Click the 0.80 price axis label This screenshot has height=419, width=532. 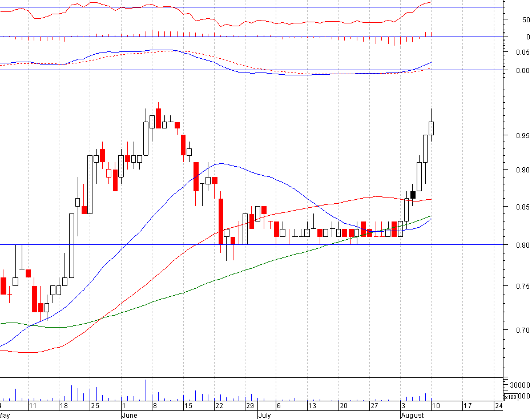coord(522,245)
